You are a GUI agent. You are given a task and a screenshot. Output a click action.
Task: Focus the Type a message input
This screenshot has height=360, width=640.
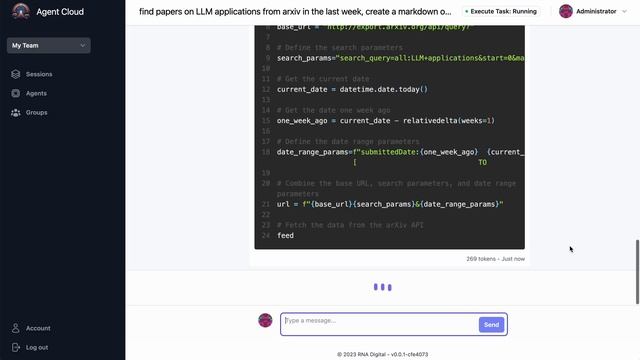click(380, 324)
